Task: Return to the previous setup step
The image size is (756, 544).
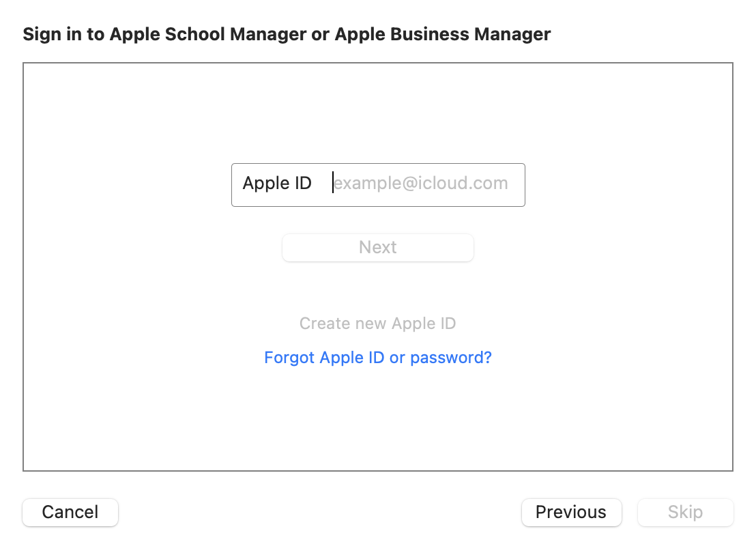Action: (571, 513)
